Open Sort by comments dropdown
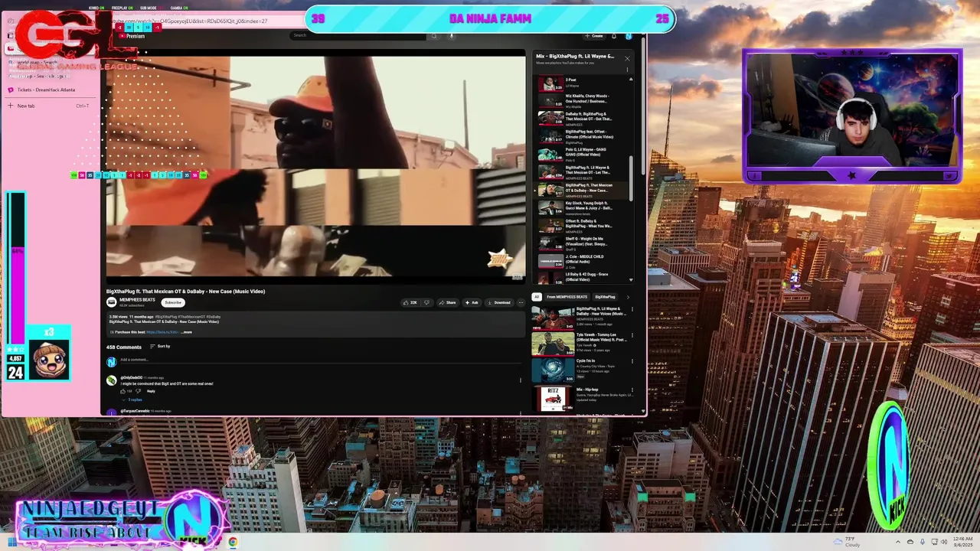 (x=160, y=347)
